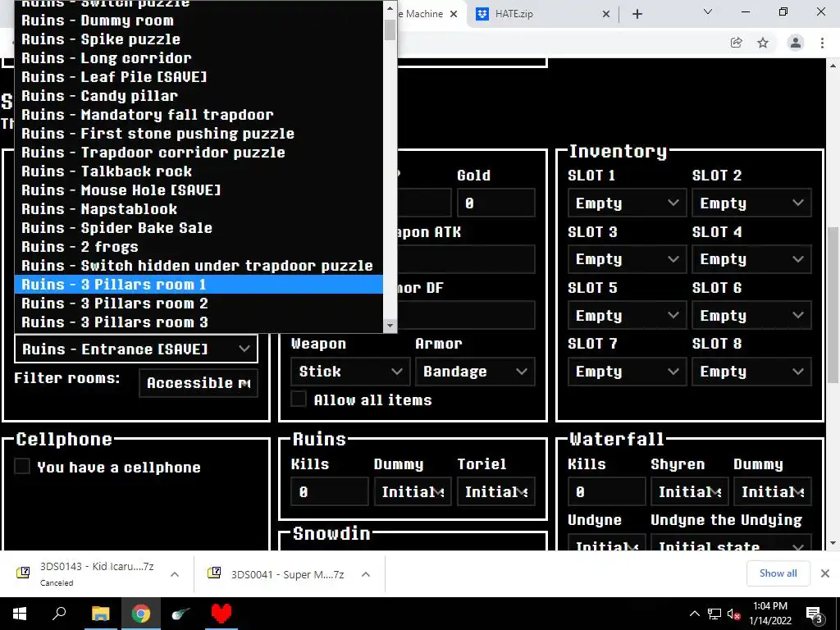840x630 pixels.
Task: Click Ruins Kills input field
Action: click(330, 491)
